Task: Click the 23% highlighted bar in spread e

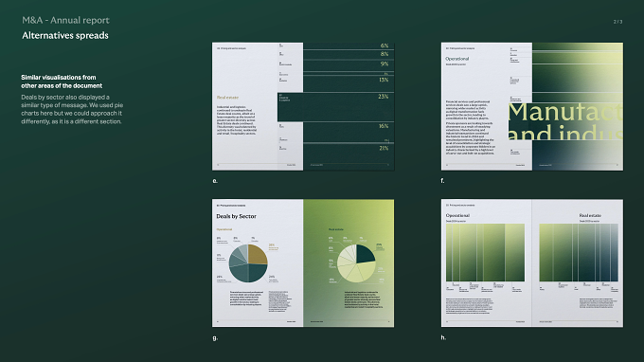Action: coord(335,107)
